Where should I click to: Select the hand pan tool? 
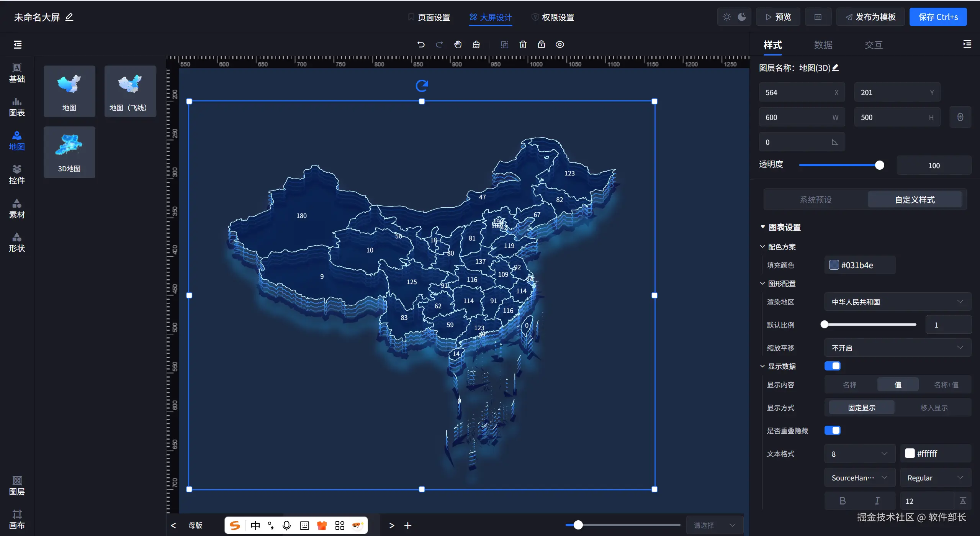[x=458, y=44]
